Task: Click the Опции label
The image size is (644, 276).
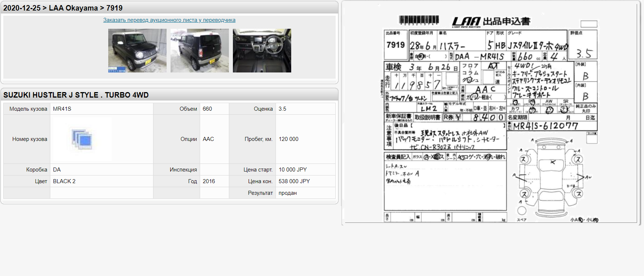Action: 189,139
